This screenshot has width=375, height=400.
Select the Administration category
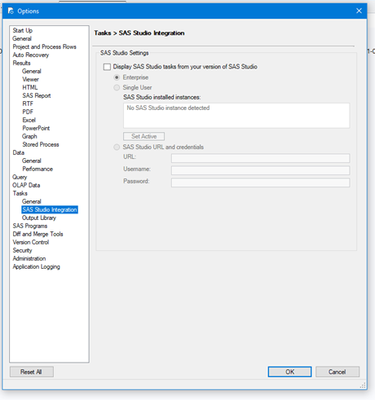coord(29,259)
